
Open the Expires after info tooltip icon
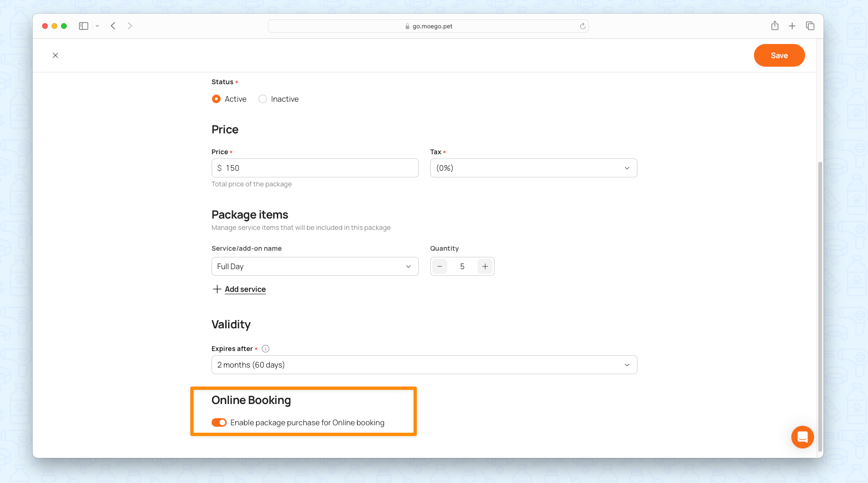click(x=266, y=349)
